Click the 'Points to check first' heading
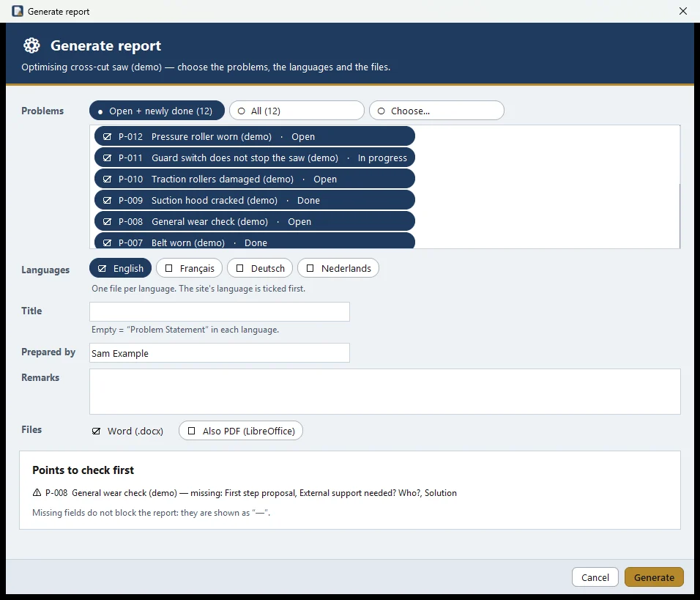Viewport: 700px width, 600px height. click(83, 470)
